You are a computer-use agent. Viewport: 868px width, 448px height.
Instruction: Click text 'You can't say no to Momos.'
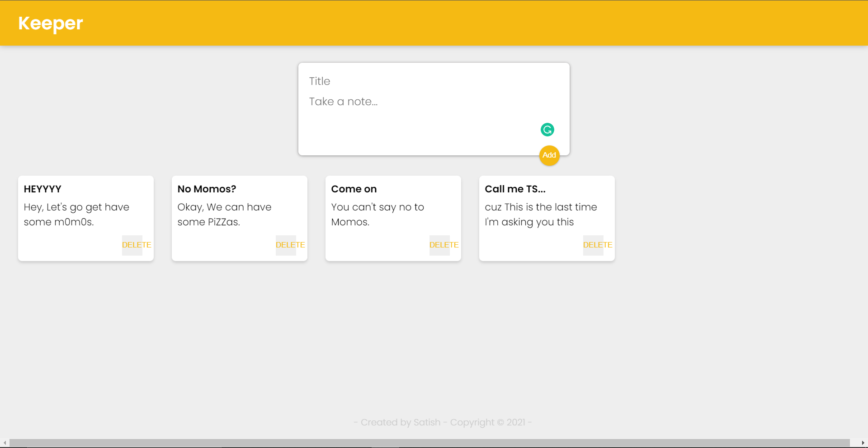click(377, 215)
